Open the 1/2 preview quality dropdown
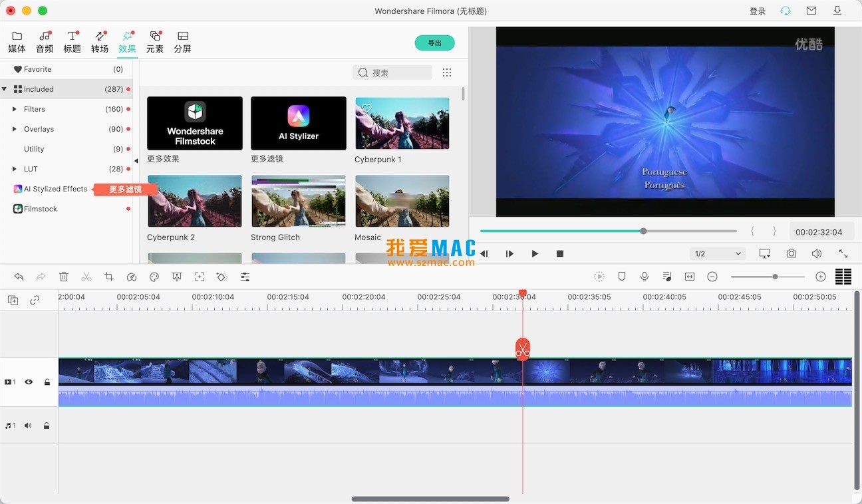 (717, 253)
